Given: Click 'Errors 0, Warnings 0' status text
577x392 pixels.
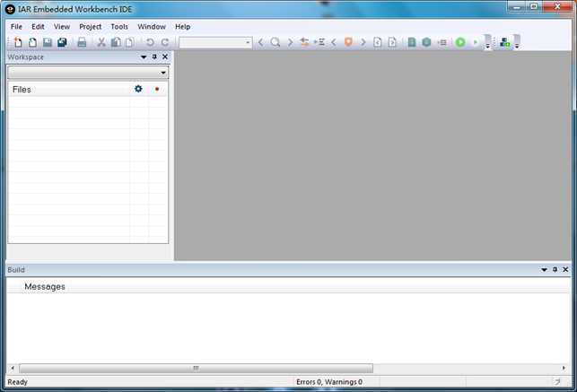Looking at the screenshot, I should (x=329, y=382).
